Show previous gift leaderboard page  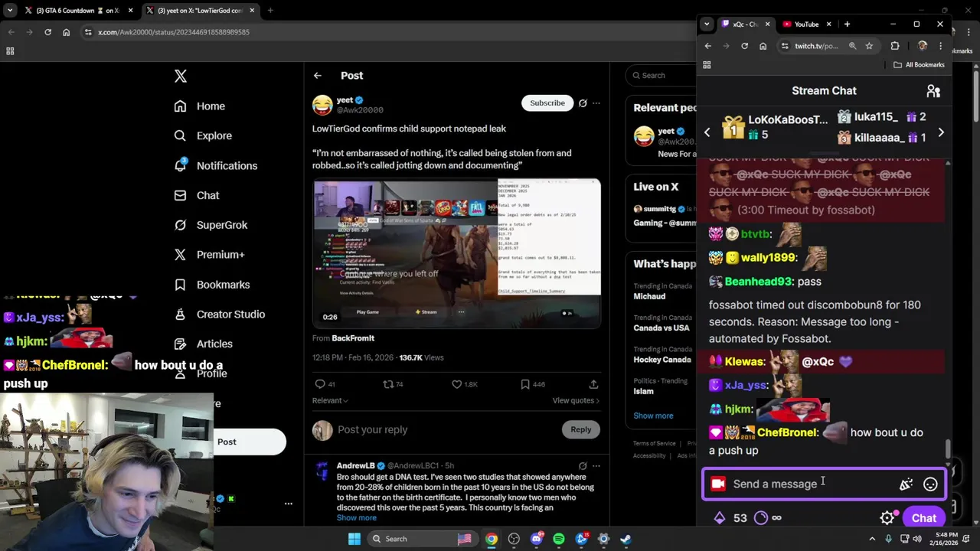click(x=707, y=132)
